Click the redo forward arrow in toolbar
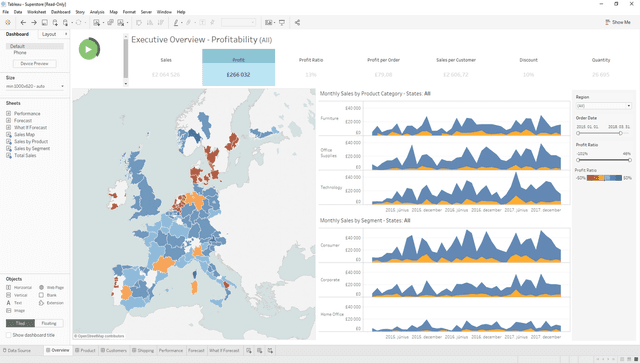 (34, 22)
